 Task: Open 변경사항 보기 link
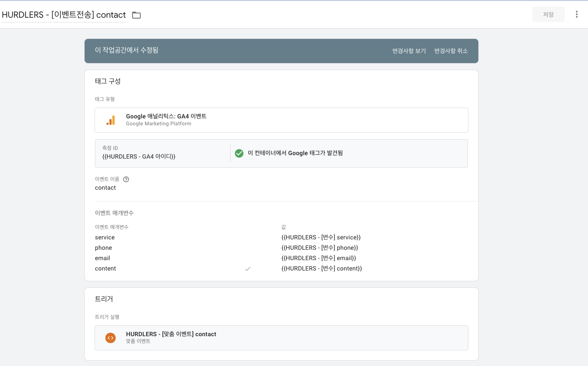click(x=409, y=51)
